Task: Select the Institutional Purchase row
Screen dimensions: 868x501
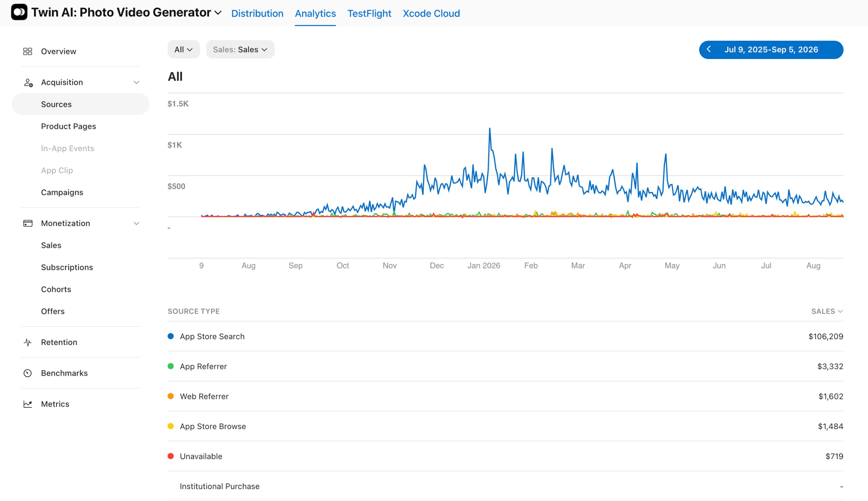Action: pos(505,486)
